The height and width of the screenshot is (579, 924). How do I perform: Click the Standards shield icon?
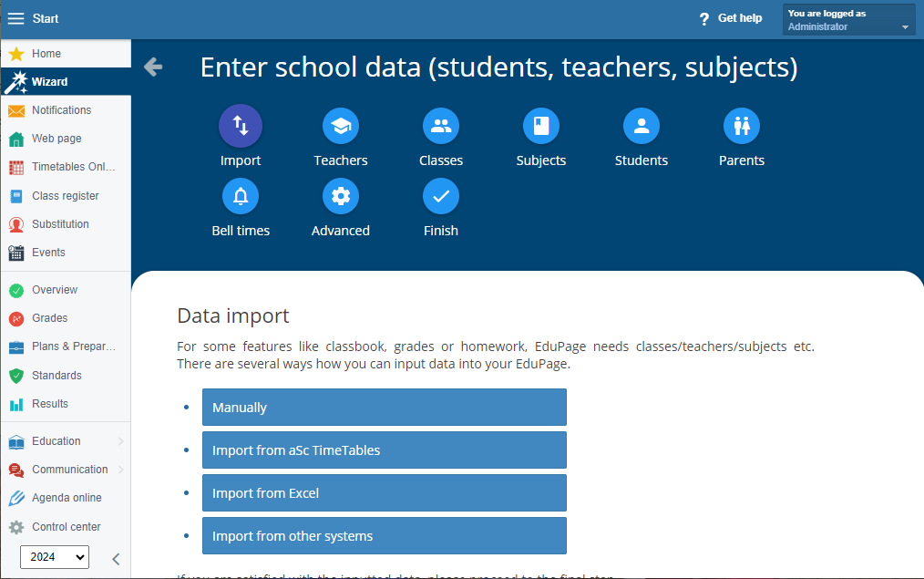pos(16,376)
